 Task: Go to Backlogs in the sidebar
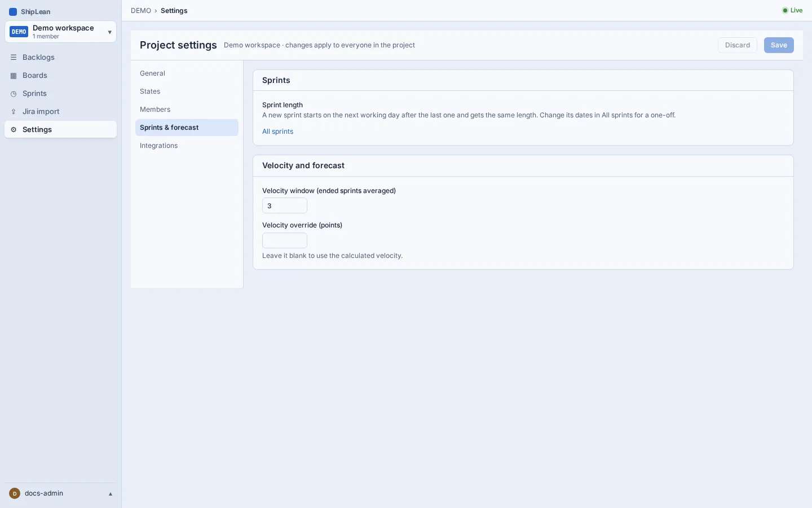pyautogui.click(x=60, y=58)
